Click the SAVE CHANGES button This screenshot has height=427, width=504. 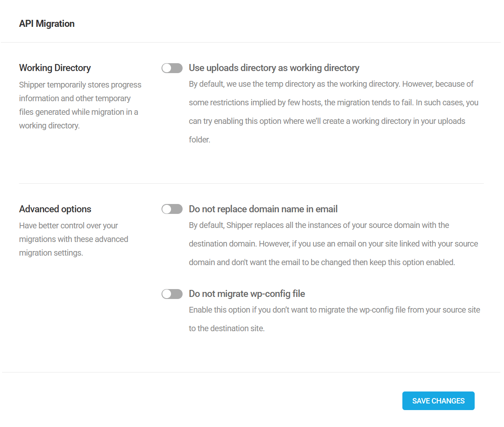tap(438, 401)
